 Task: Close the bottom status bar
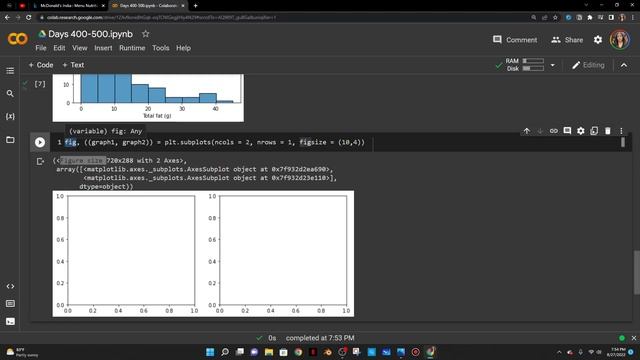point(633,338)
